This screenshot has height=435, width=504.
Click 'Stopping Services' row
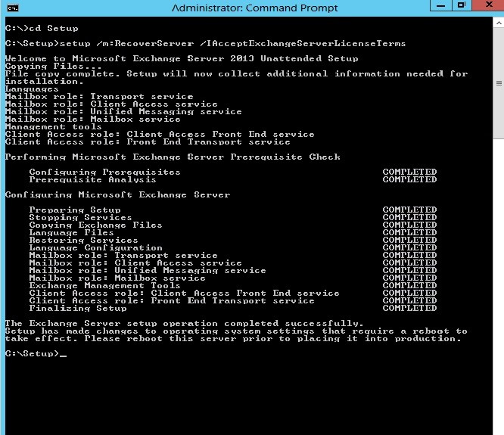click(233, 218)
